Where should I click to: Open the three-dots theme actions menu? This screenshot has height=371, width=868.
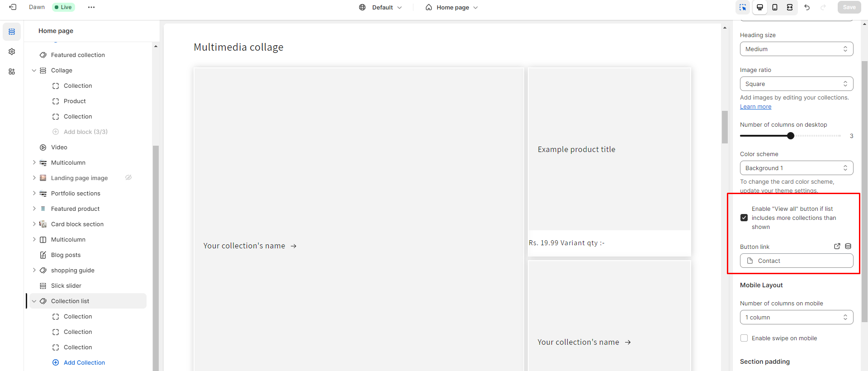click(x=91, y=7)
